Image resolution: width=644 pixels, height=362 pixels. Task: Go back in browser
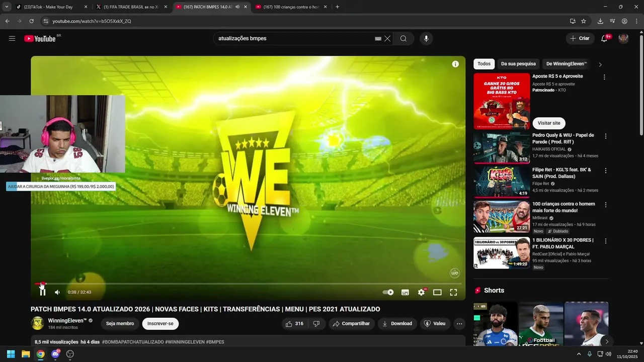pos(7,21)
